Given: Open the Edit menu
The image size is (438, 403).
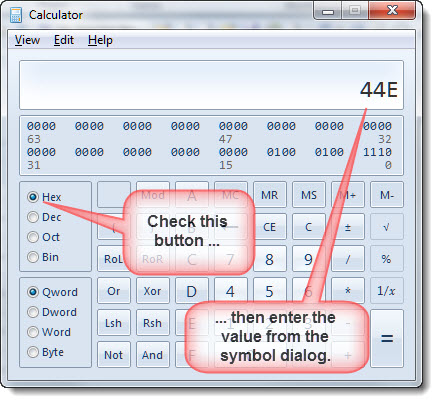Looking at the screenshot, I should [64, 40].
